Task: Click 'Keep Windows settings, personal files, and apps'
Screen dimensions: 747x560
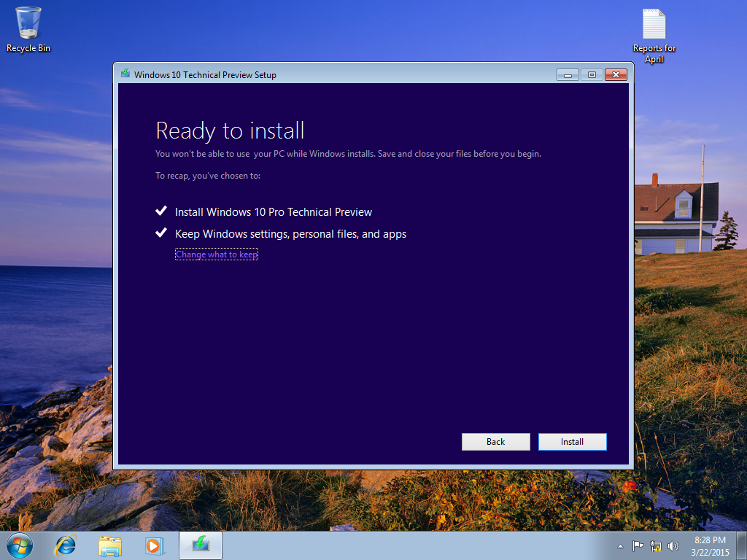Action: click(x=290, y=234)
